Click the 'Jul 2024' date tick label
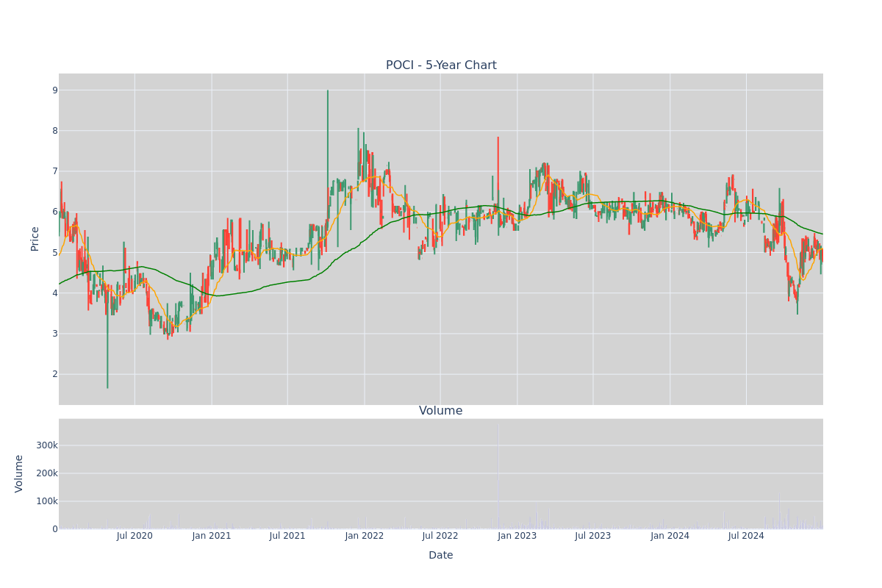The width and height of the screenshot is (882, 588). pyautogui.click(x=746, y=536)
